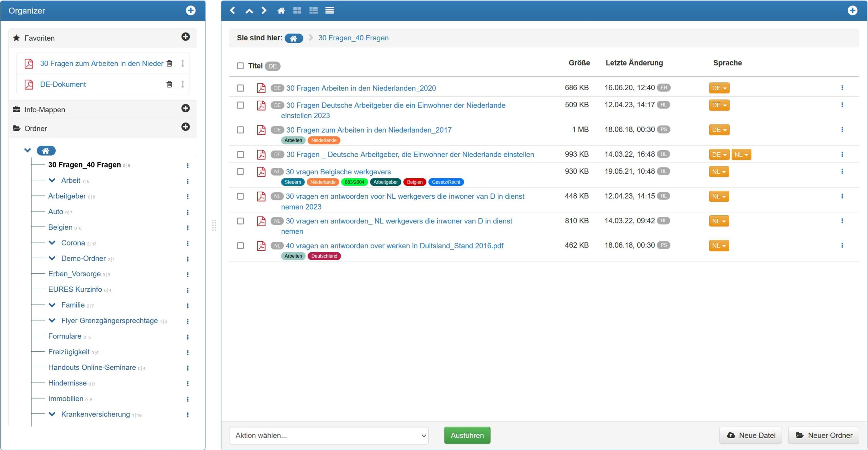Open kebab menu for Belgien folder
868x450 pixels.
click(188, 228)
